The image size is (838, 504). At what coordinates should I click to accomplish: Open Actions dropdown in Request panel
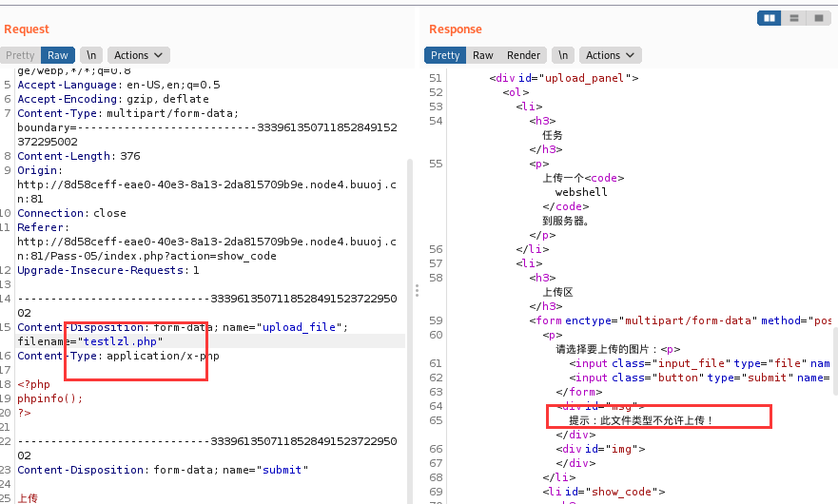(x=139, y=55)
